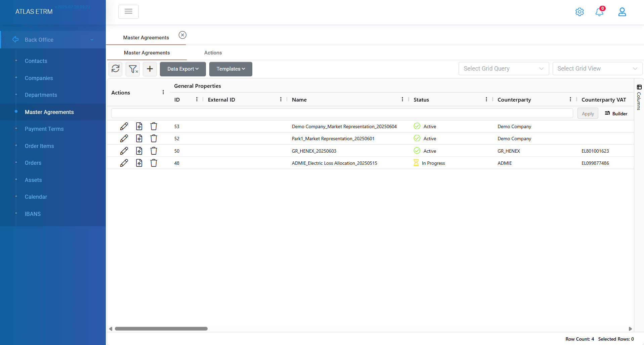Refresh the grid data
Image resolution: width=644 pixels, height=345 pixels.
point(116,69)
